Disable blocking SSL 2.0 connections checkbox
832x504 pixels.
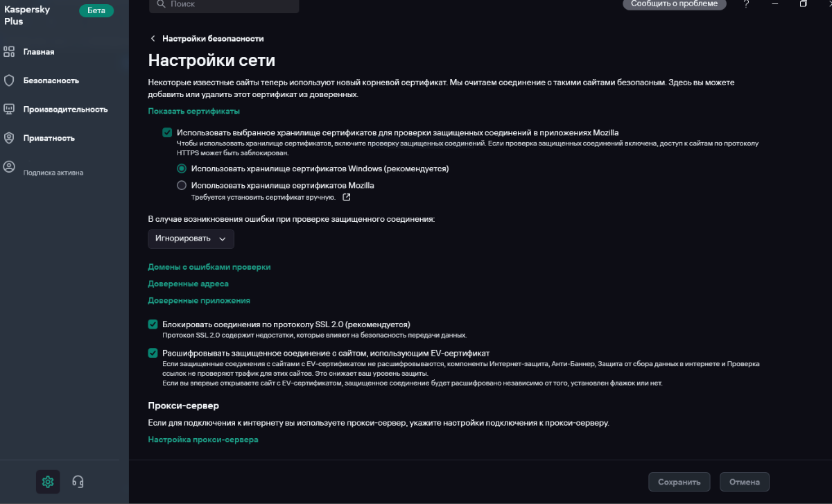tap(153, 324)
